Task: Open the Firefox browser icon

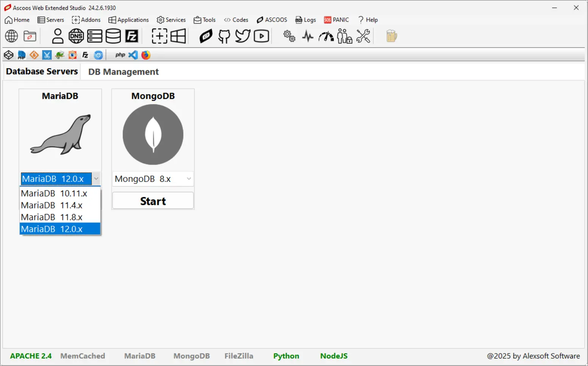Action: [x=146, y=55]
